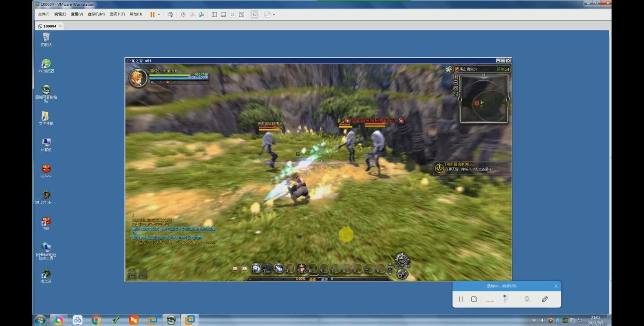Open the snapshot manager
This screenshot has height=326, width=644.
[201, 14]
